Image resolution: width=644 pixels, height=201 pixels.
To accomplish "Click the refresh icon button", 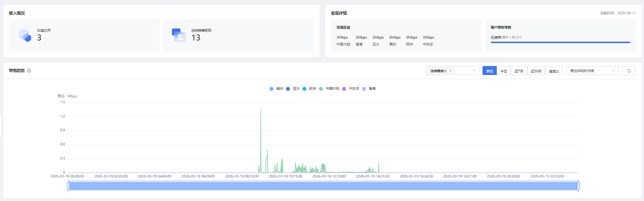I will [629, 71].
